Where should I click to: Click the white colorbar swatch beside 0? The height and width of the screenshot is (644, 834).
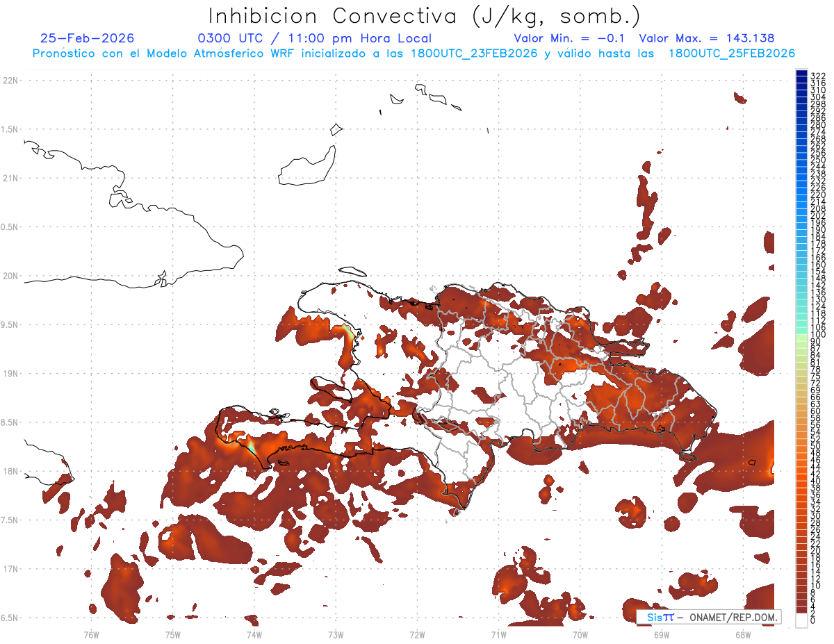(x=801, y=620)
